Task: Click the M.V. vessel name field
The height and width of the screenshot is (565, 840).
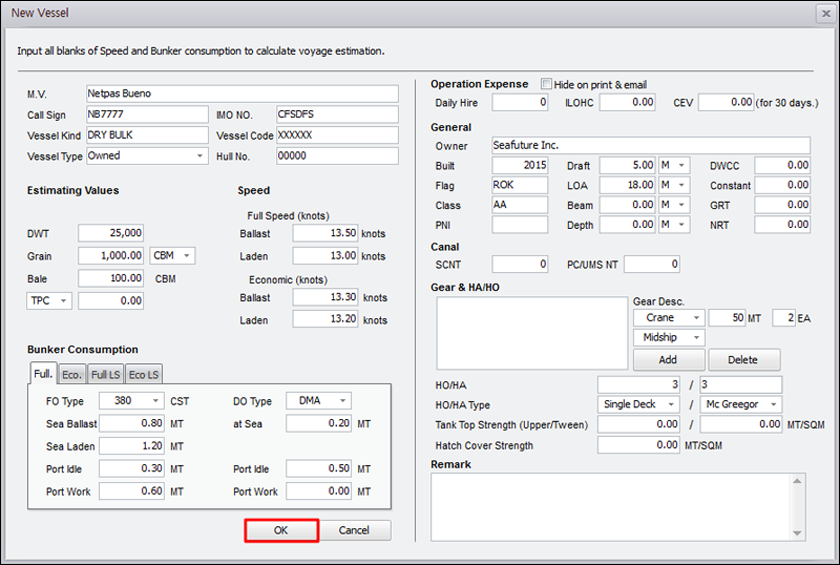Action: tap(242, 94)
